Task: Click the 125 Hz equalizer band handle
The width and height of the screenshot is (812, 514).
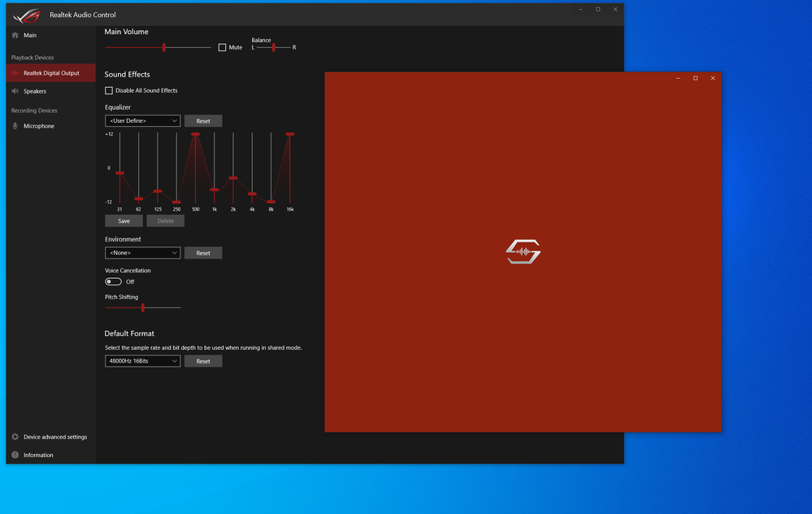Action: [x=158, y=191]
